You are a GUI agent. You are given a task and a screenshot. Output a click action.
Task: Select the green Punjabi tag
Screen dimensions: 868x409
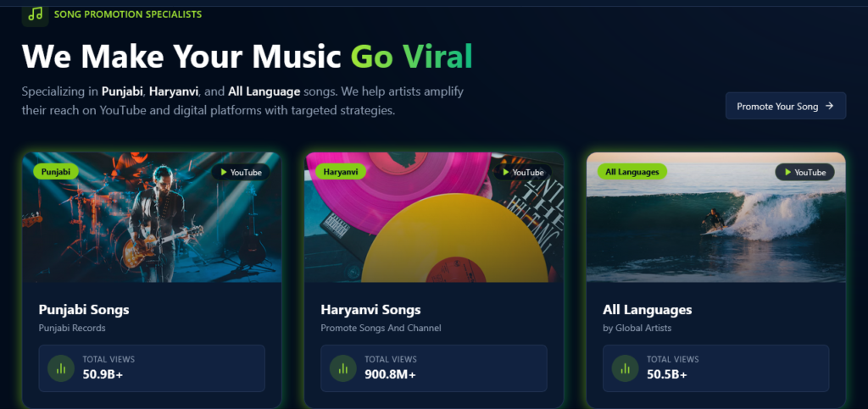click(x=56, y=172)
